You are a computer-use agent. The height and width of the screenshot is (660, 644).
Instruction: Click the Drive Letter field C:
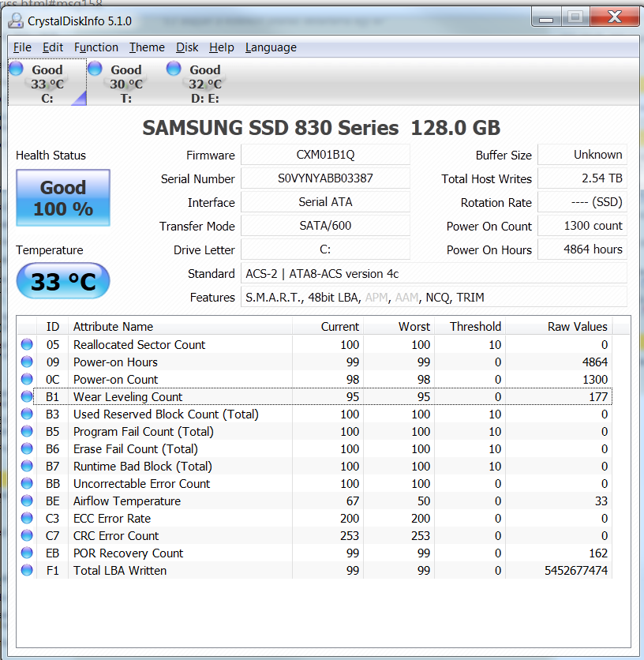pyautogui.click(x=325, y=249)
